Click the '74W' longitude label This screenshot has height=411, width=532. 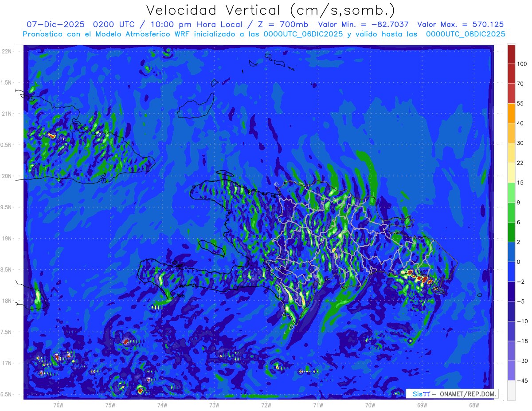(x=162, y=405)
